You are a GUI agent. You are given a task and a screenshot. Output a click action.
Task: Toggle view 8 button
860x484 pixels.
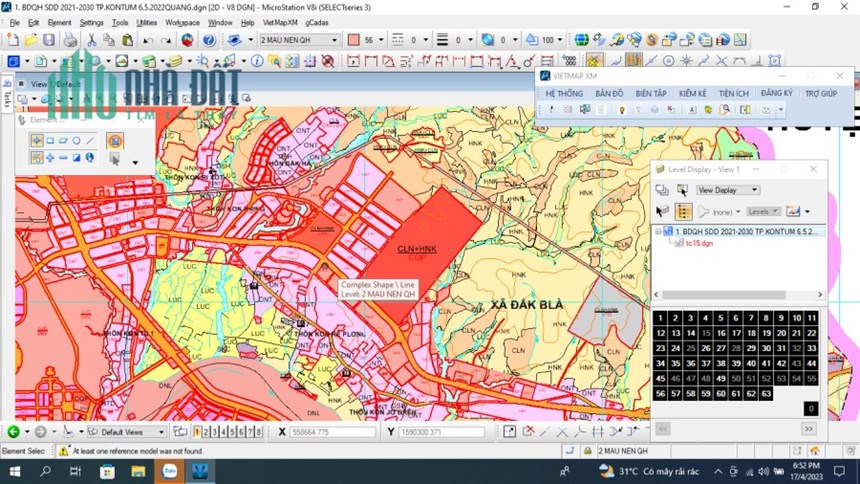[x=258, y=432]
